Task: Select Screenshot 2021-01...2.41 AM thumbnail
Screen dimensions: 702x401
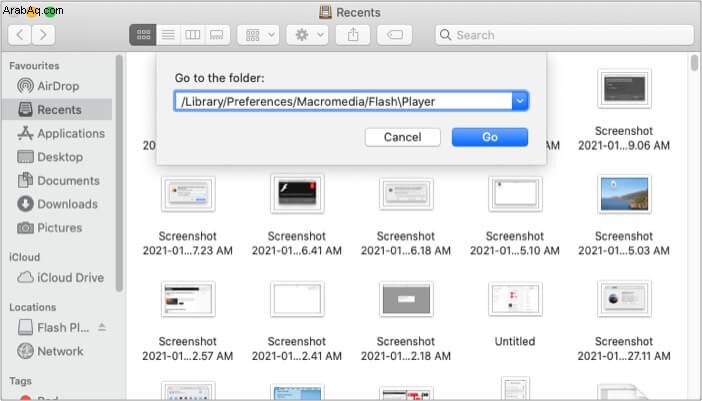Action: 297,299
